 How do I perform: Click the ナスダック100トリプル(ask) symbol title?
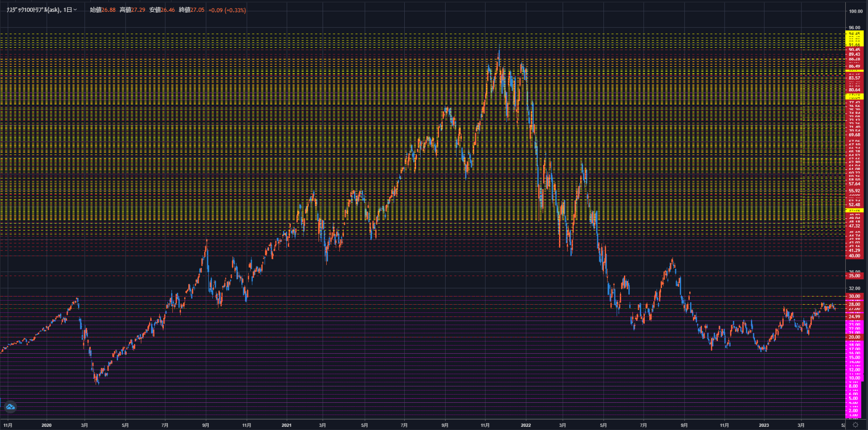(x=34, y=10)
